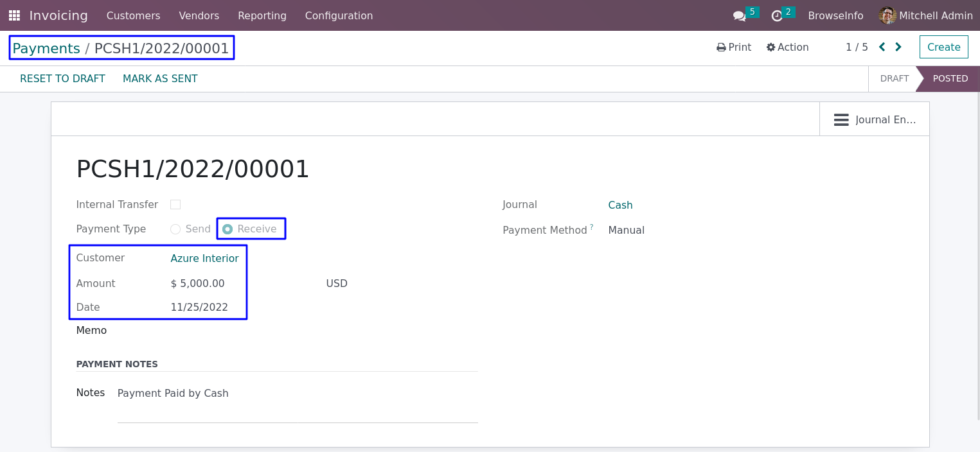The width and height of the screenshot is (980, 452).
Task: Open BrowseInfo company switcher
Action: [x=835, y=15]
